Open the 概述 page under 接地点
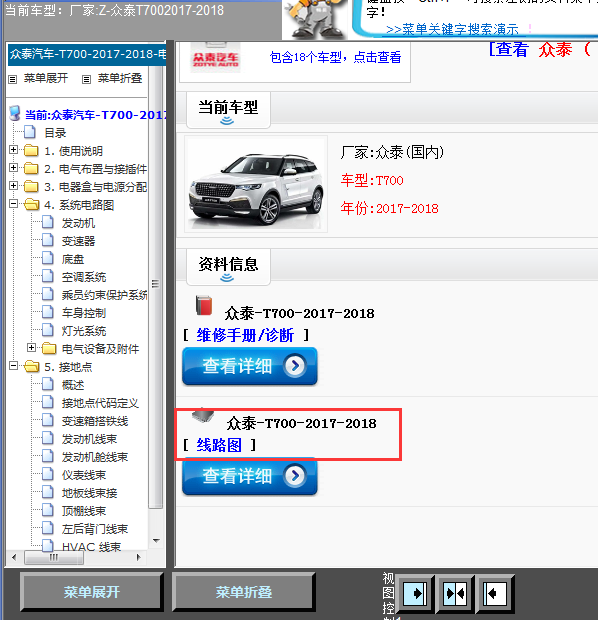The height and width of the screenshot is (620, 598). [73, 385]
